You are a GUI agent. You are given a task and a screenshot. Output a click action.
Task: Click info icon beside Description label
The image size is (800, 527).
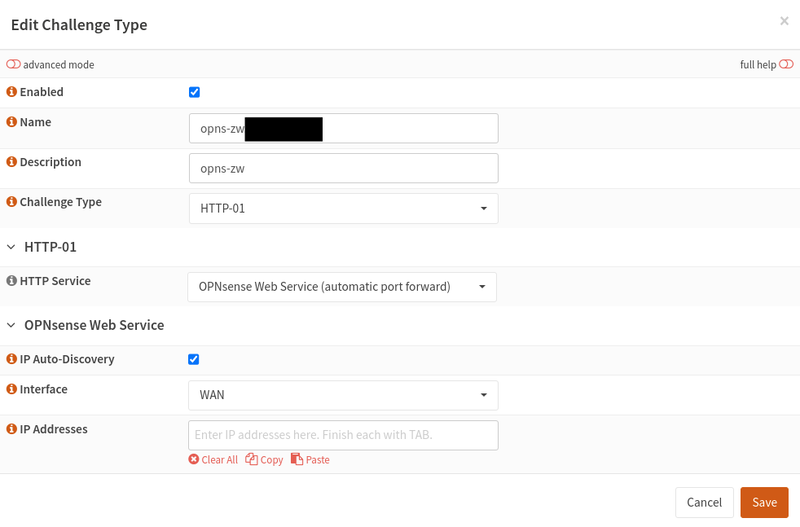click(x=12, y=162)
